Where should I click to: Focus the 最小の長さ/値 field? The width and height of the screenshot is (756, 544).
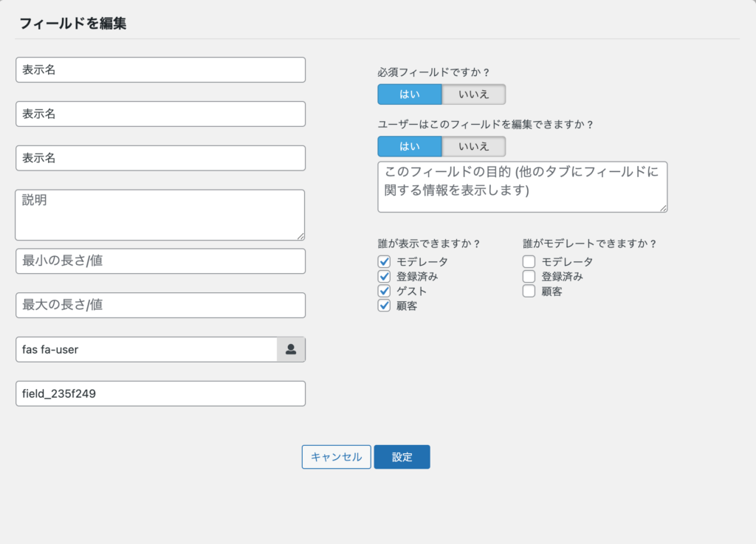click(160, 261)
